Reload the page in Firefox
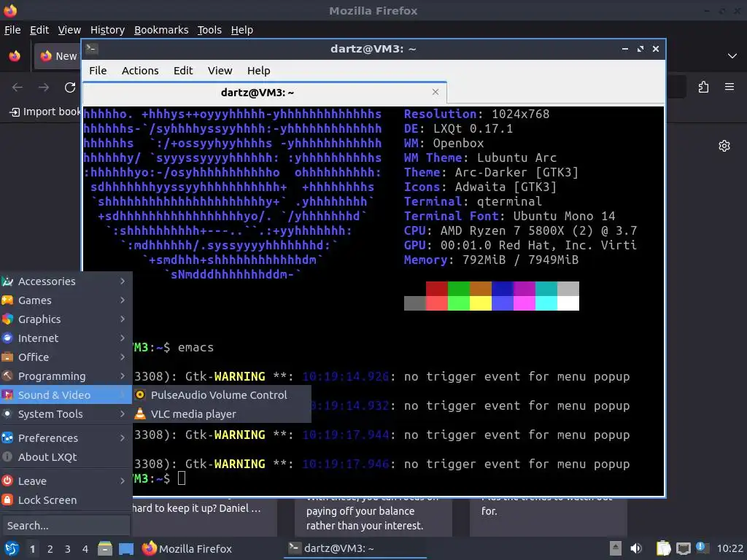The height and width of the screenshot is (560, 747). click(70, 87)
